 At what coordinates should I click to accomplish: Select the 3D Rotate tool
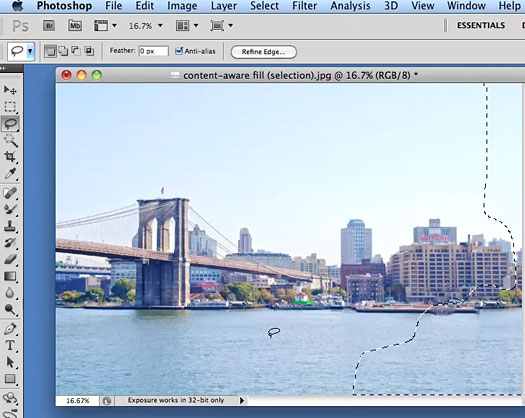pyautogui.click(x=10, y=398)
